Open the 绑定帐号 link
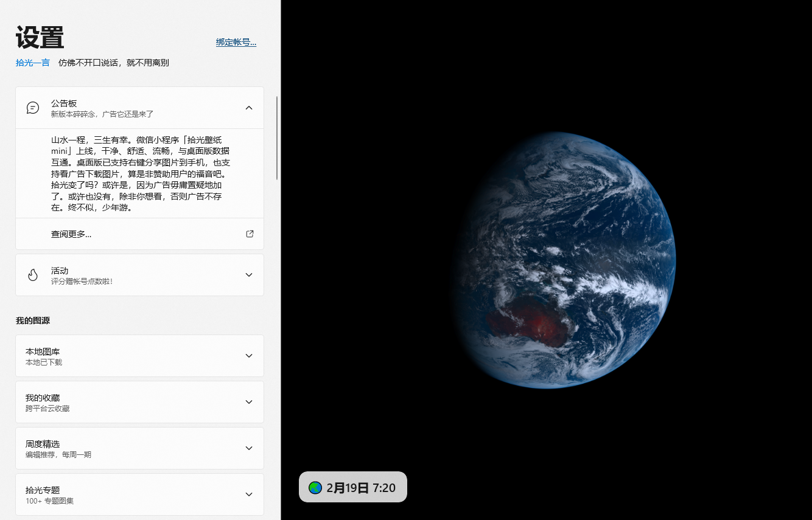This screenshot has width=812, height=520. click(236, 42)
